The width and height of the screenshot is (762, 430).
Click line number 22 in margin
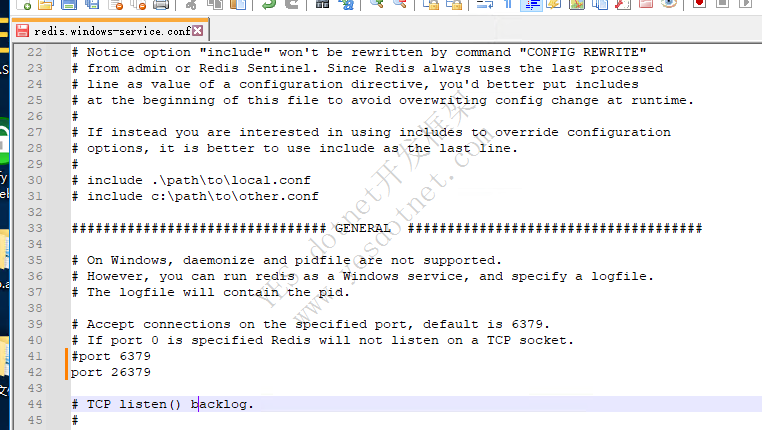(35, 52)
